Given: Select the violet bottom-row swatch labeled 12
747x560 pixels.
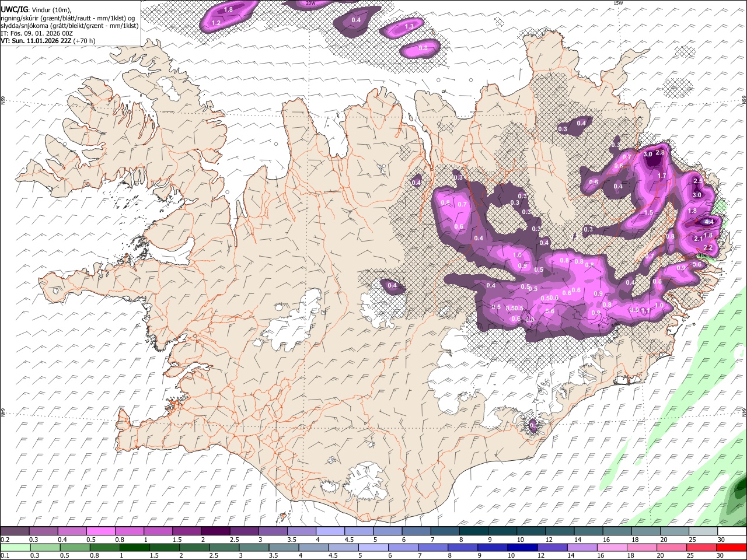Looking at the screenshot, I should point(551,547).
